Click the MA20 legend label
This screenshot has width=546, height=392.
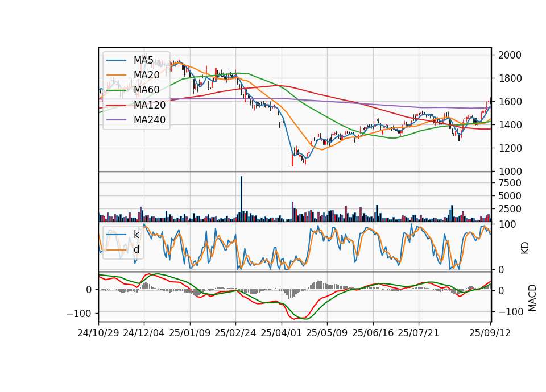point(147,75)
